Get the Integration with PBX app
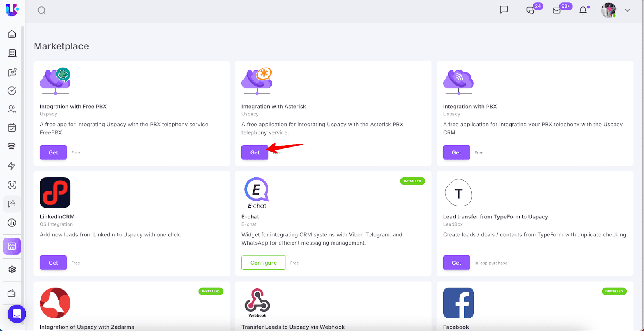 tap(456, 152)
